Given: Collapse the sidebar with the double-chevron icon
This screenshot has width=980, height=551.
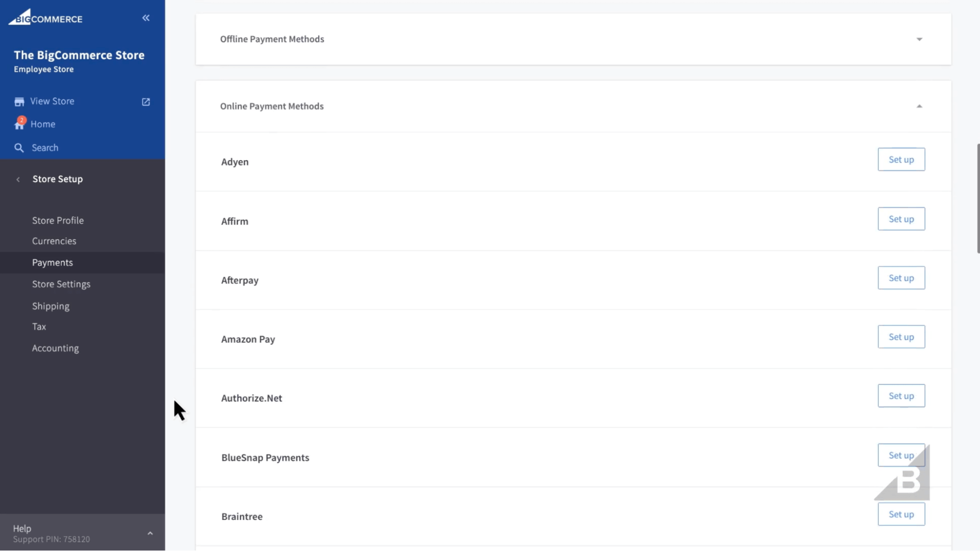Looking at the screenshot, I should tap(146, 18).
